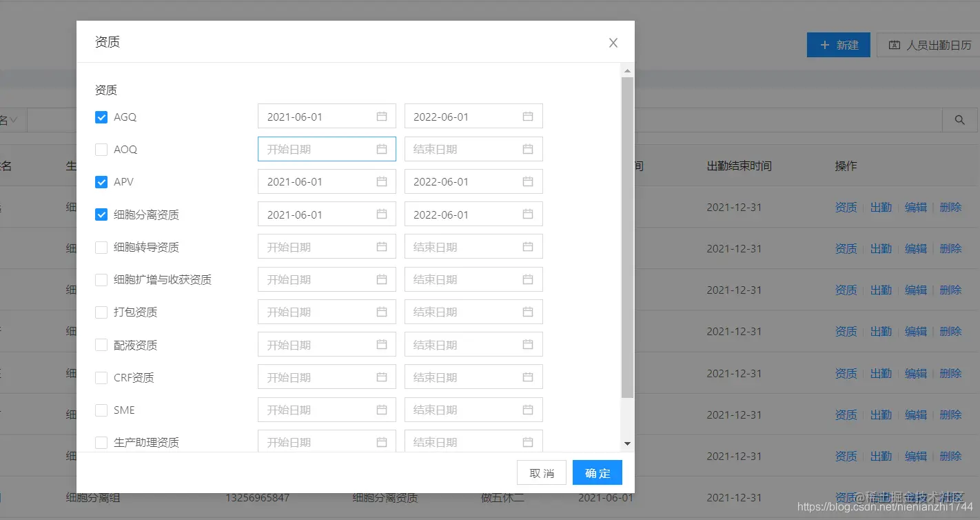980x520 pixels.
Task: Click the calendar icon in APV start date
Action: click(382, 181)
